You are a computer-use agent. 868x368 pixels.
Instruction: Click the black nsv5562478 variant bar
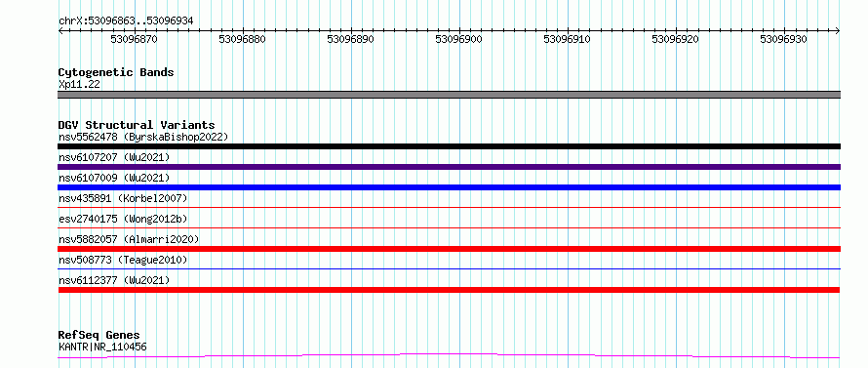(x=449, y=146)
